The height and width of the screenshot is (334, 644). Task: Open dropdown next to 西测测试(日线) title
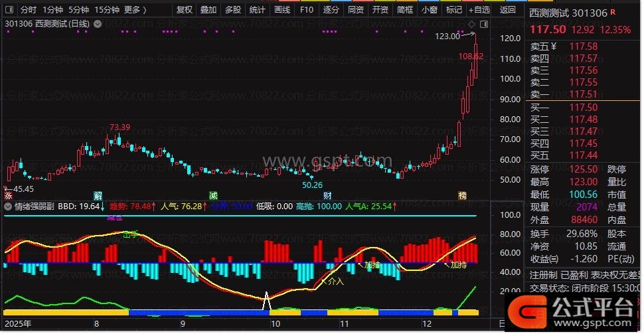pos(98,23)
